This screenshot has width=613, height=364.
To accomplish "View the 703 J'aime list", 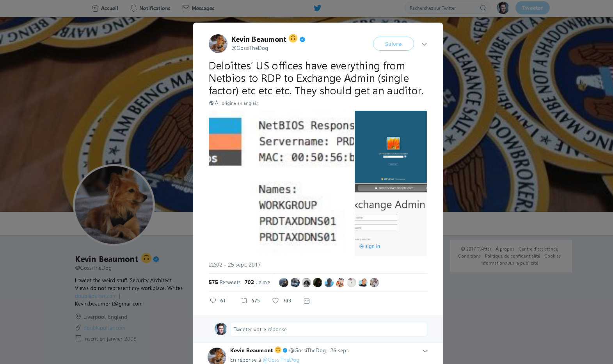I will pos(257,282).
